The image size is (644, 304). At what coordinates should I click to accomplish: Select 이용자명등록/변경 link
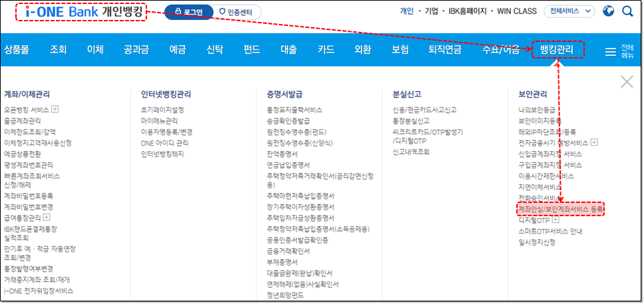click(166, 132)
